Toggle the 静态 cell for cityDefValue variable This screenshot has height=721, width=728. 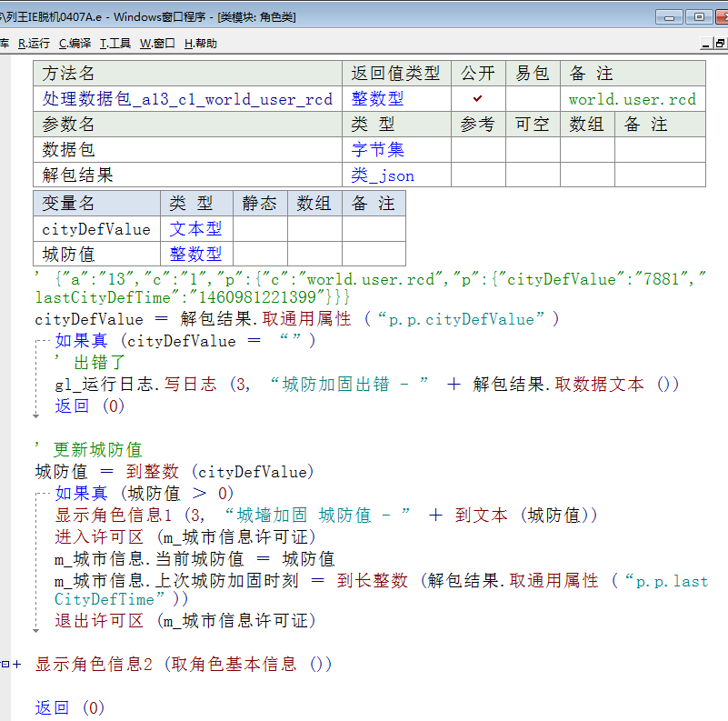point(260,229)
